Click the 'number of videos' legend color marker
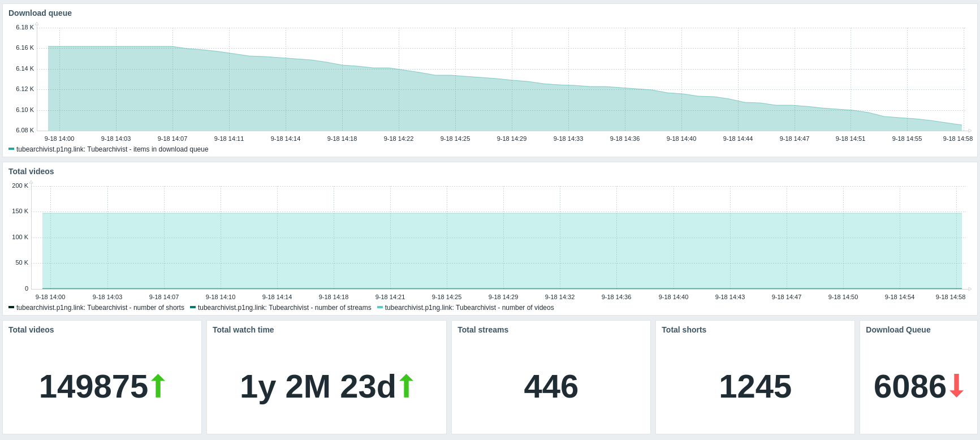This screenshot has height=440, width=980. (380, 308)
